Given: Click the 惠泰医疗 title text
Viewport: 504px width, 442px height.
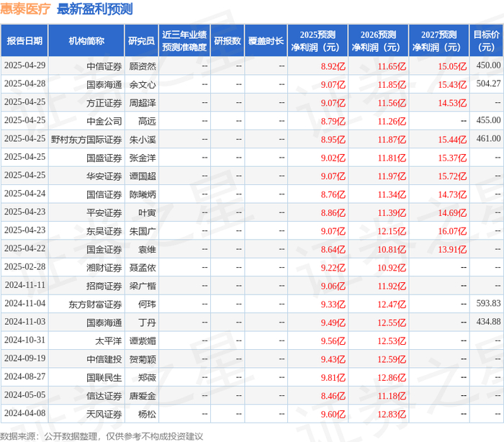Looking at the screenshot, I should 25,9.
